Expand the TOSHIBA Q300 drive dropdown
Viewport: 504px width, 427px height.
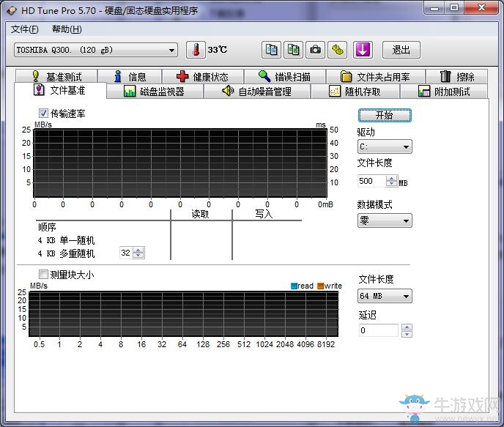tap(96, 50)
